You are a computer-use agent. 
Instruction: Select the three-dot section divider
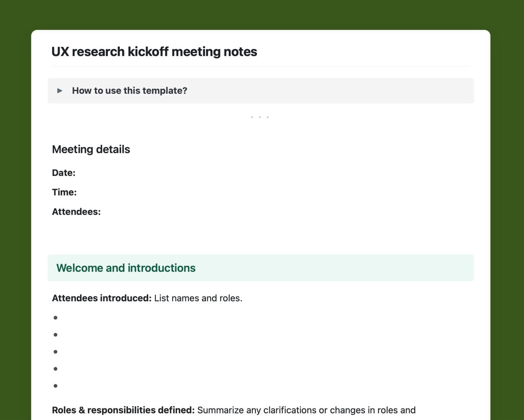[x=260, y=117]
